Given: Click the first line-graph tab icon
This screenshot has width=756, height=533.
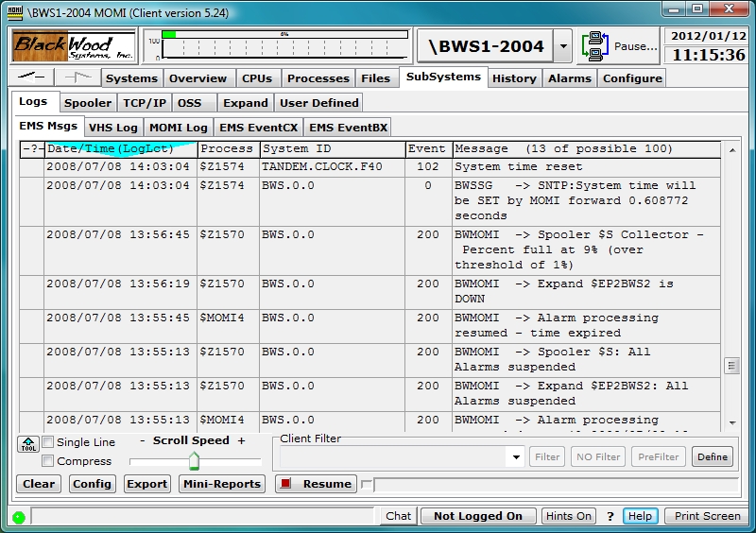Looking at the screenshot, I should pyautogui.click(x=32, y=77).
